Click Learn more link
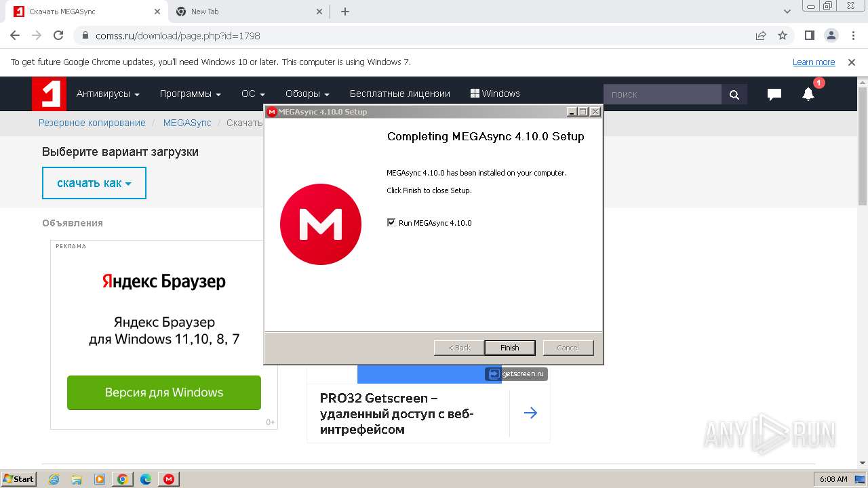This screenshot has height=488, width=868. [814, 62]
